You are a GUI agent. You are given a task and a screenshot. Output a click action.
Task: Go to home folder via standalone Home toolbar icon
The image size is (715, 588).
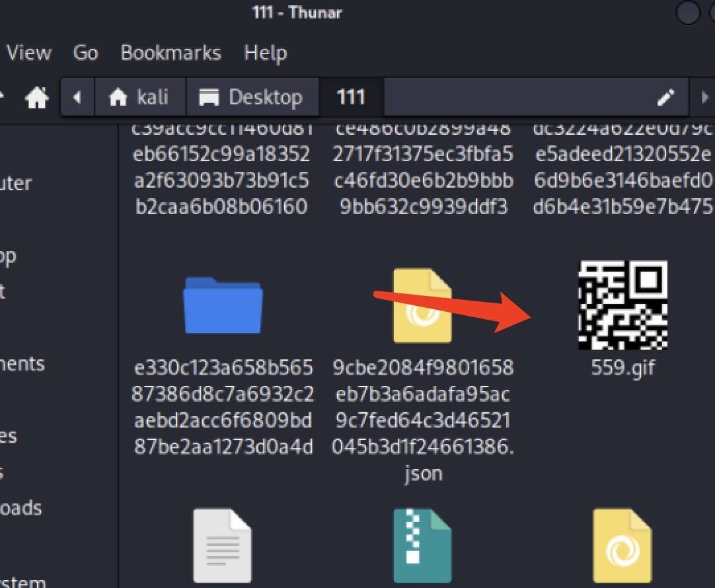pyautogui.click(x=36, y=97)
